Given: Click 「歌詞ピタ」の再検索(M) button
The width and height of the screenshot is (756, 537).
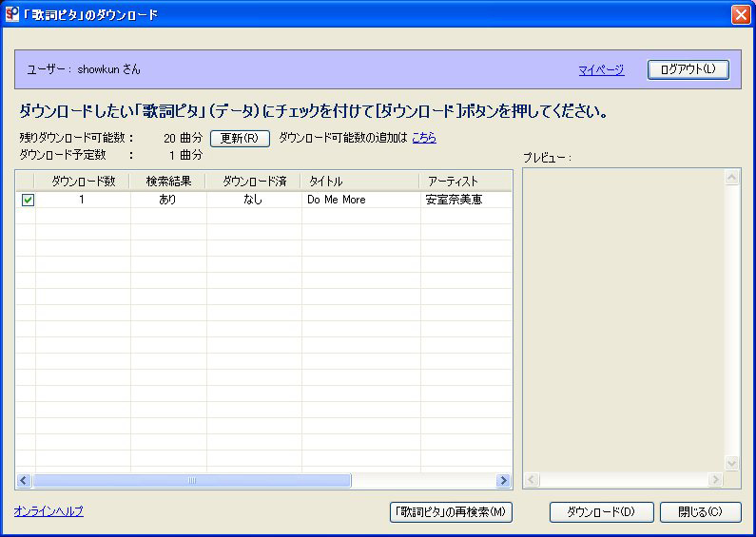Looking at the screenshot, I should [452, 512].
